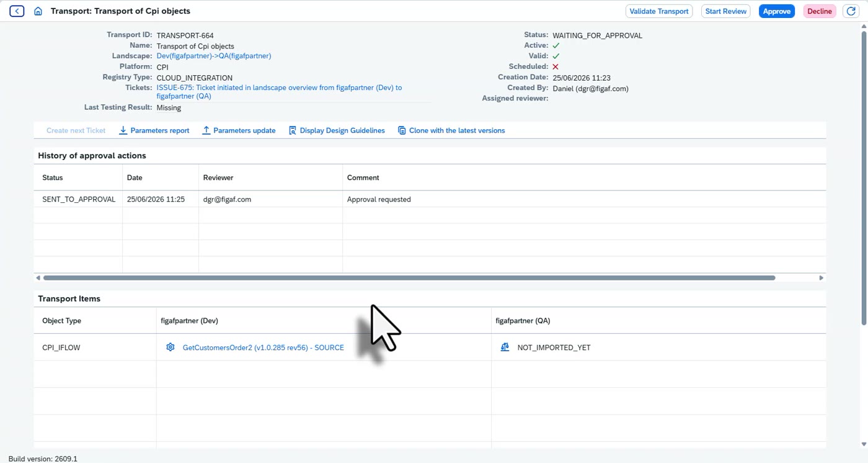Download the Parameters report
Image resolution: width=868 pixels, height=463 pixels.
tap(154, 130)
